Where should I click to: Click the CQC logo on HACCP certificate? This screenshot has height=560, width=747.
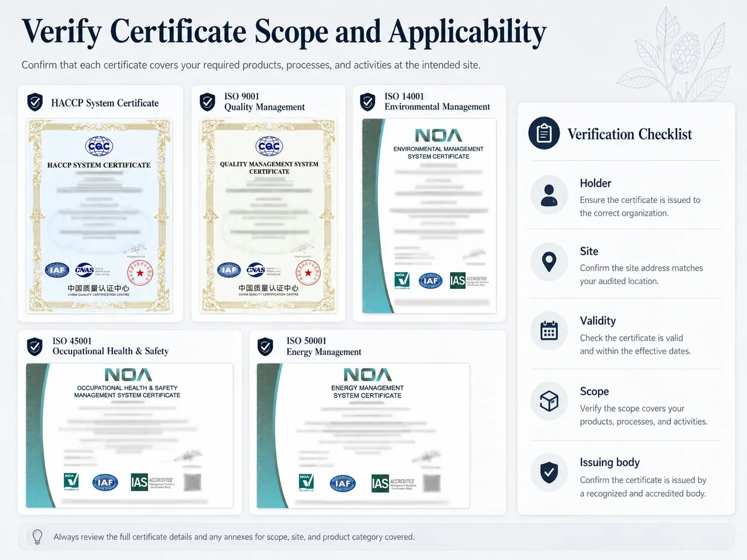point(99,146)
